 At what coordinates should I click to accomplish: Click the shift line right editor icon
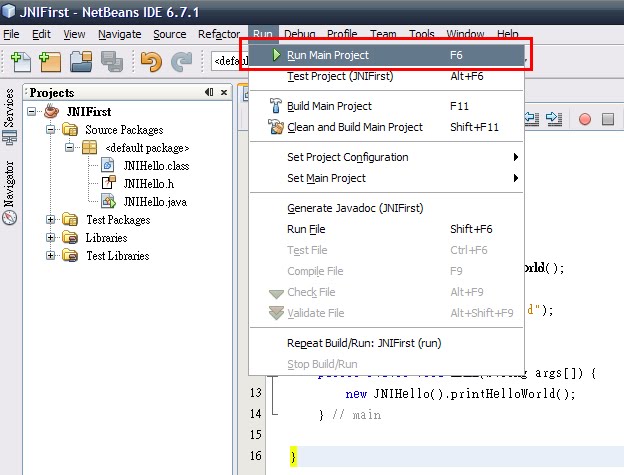(554, 119)
